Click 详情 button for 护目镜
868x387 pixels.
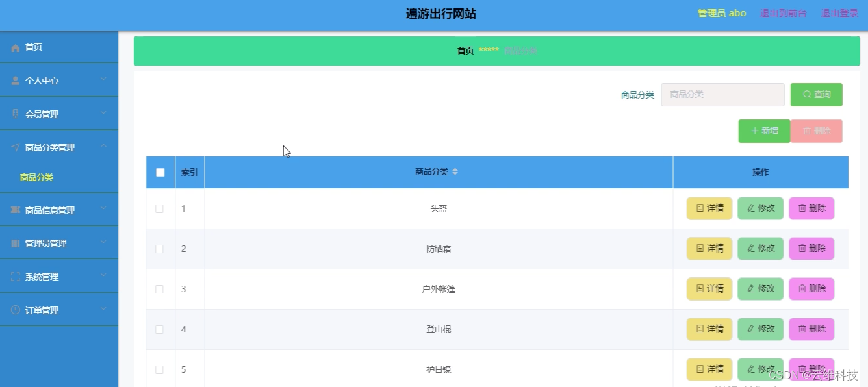point(709,369)
